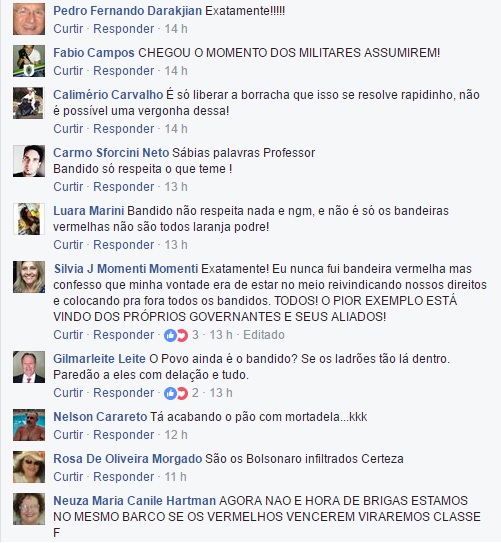Open Luara Marini's profile name link
This screenshot has width=501, height=543.
coord(89,211)
